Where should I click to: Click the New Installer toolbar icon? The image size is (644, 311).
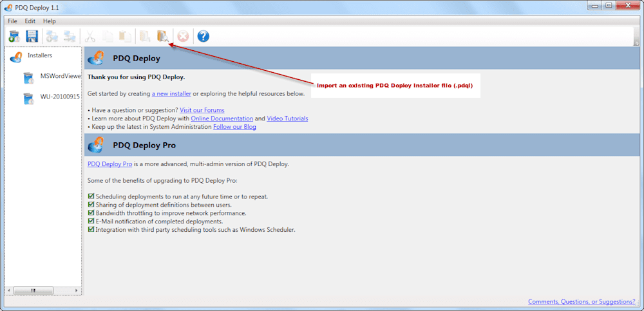pyautogui.click(x=14, y=37)
